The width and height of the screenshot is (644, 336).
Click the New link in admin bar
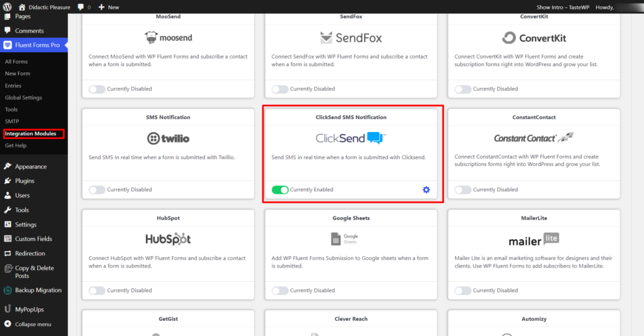(113, 7)
